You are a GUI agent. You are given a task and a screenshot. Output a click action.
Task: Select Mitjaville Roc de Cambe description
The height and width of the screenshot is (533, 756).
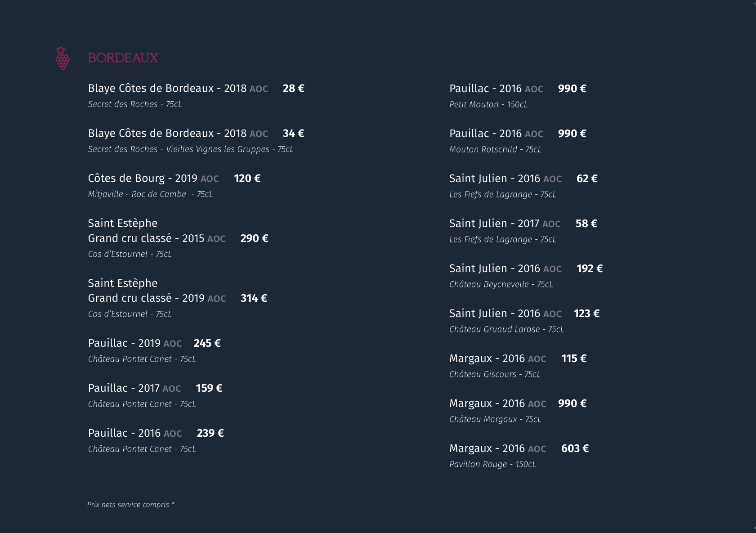tap(150, 194)
